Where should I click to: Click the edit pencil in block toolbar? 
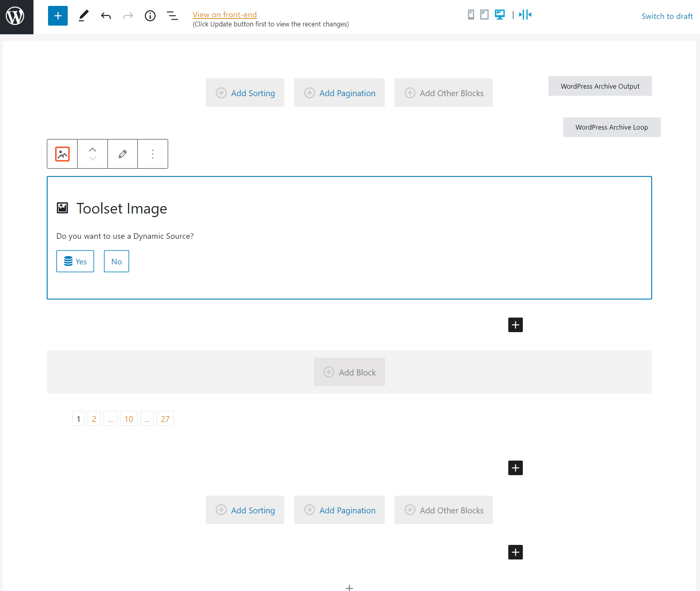pyautogui.click(x=122, y=154)
